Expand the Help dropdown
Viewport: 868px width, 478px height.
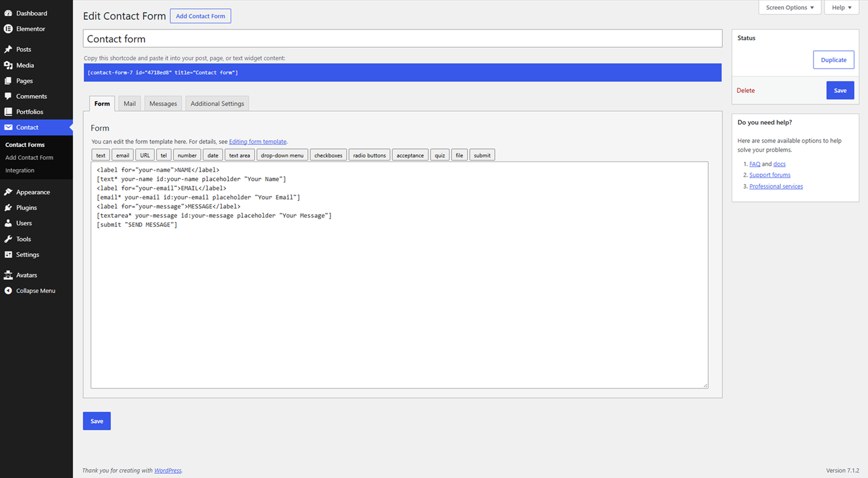point(841,7)
